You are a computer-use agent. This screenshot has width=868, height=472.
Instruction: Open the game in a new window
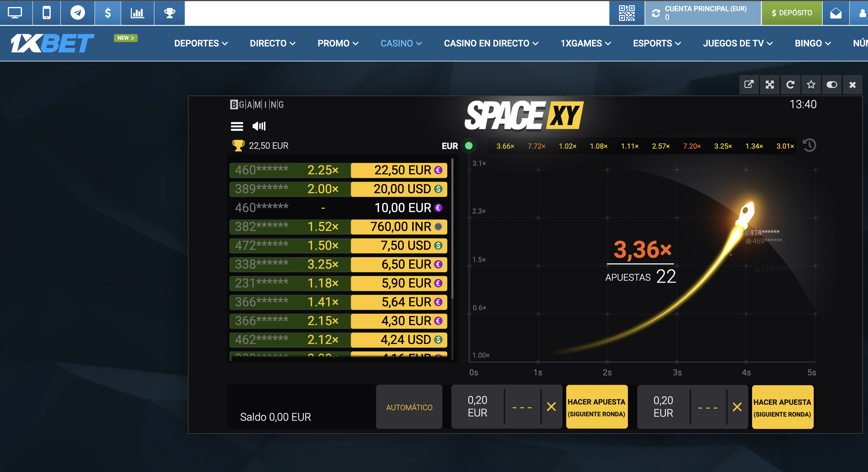749,85
